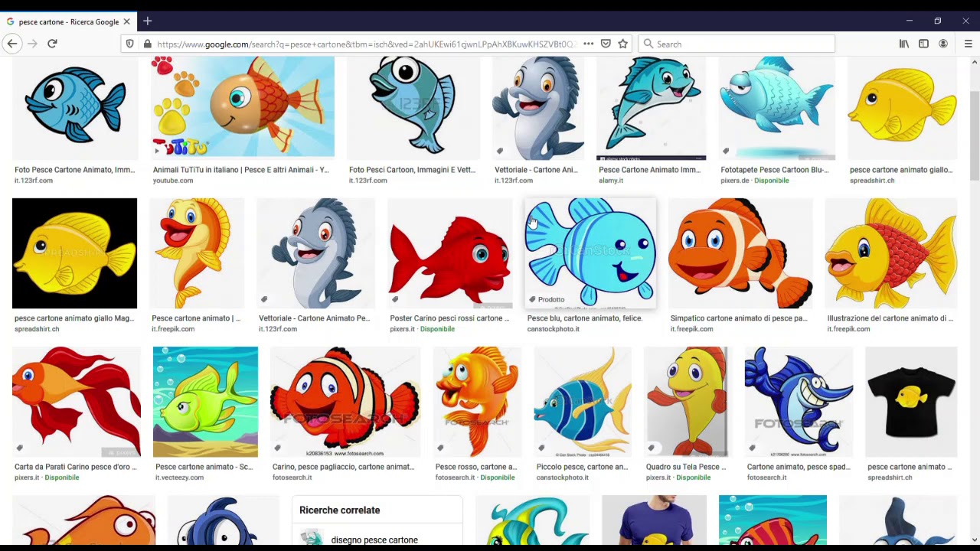Open the light blue Fototapete fish image
Viewport: 980px width, 551px height.
point(776,106)
